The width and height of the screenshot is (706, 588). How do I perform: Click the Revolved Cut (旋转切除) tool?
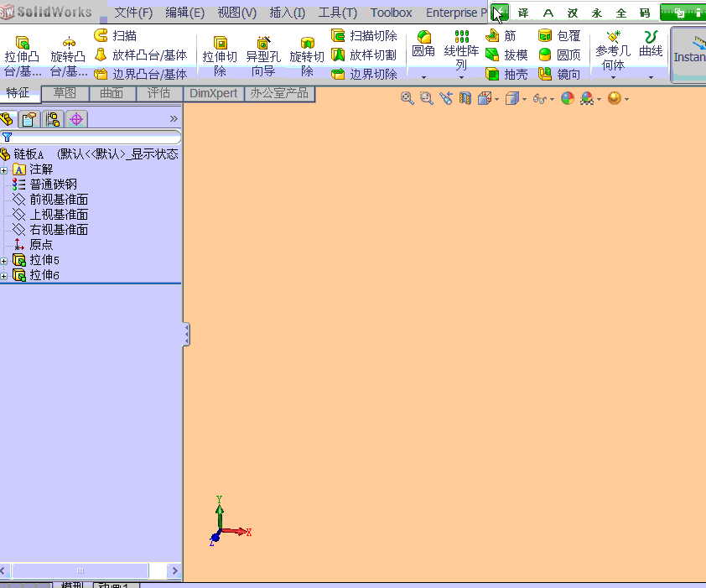307,56
